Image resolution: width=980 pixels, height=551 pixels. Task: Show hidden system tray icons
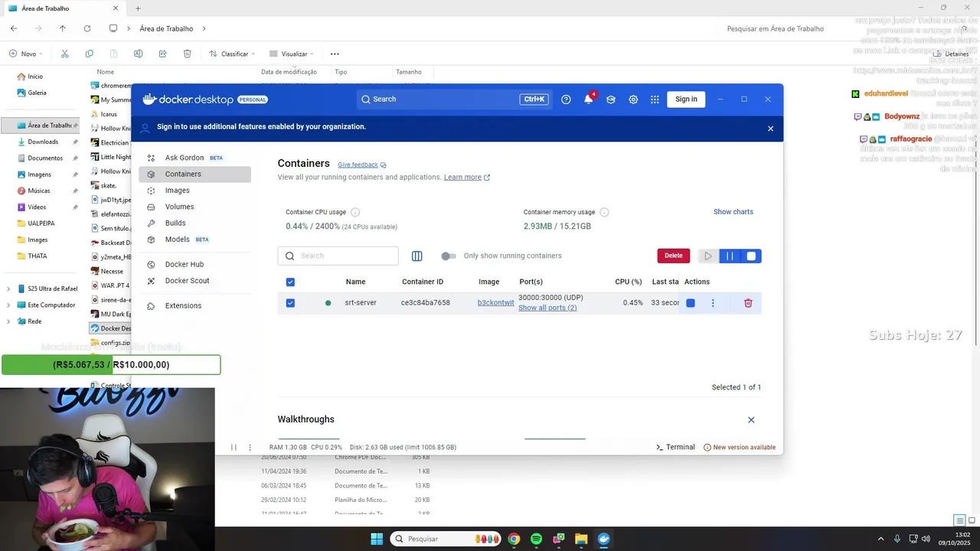tap(880, 539)
